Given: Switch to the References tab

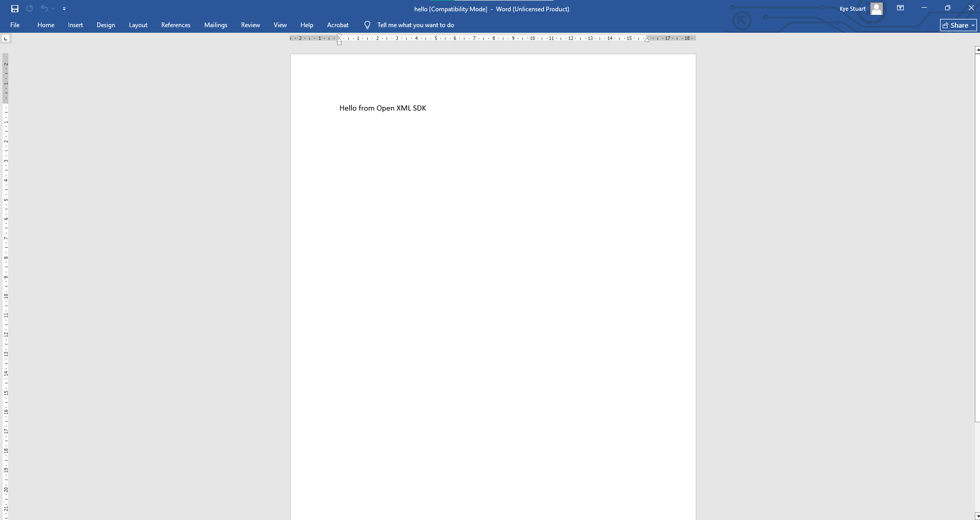Looking at the screenshot, I should tap(176, 25).
